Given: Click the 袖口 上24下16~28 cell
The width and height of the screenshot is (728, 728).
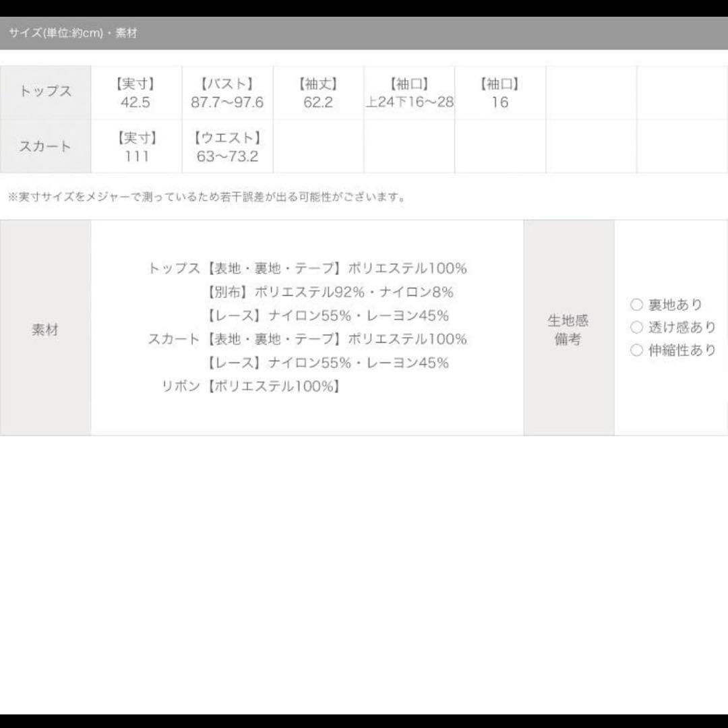Looking at the screenshot, I should pyautogui.click(x=409, y=93).
